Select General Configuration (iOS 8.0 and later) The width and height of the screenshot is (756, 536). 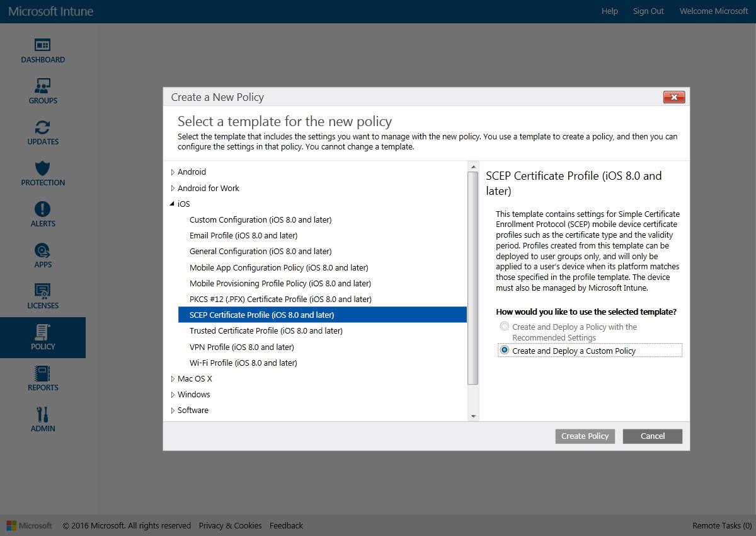[x=260, y=251]
